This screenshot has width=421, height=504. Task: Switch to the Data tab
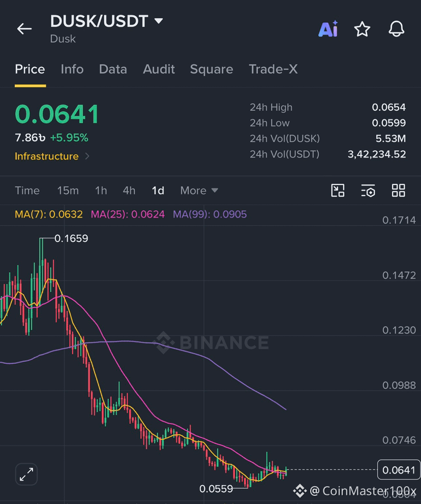click(x=113, y=69)
